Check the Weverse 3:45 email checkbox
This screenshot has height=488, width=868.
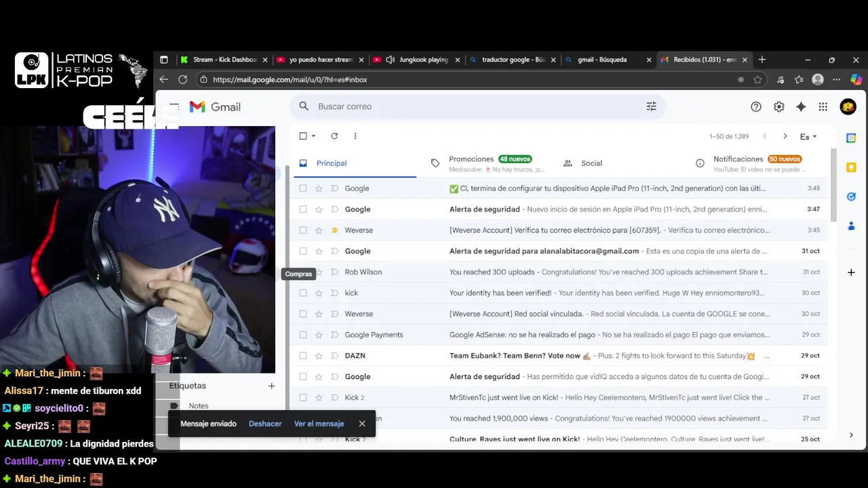tap(303, 230)
